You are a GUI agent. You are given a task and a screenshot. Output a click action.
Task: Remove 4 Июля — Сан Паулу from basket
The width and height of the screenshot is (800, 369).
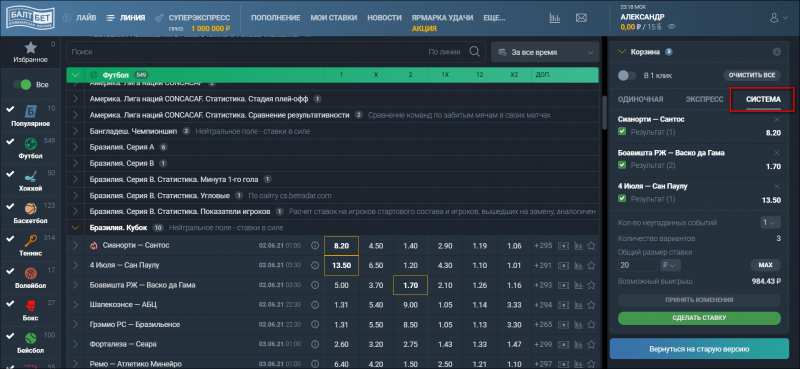coord(777,186)
